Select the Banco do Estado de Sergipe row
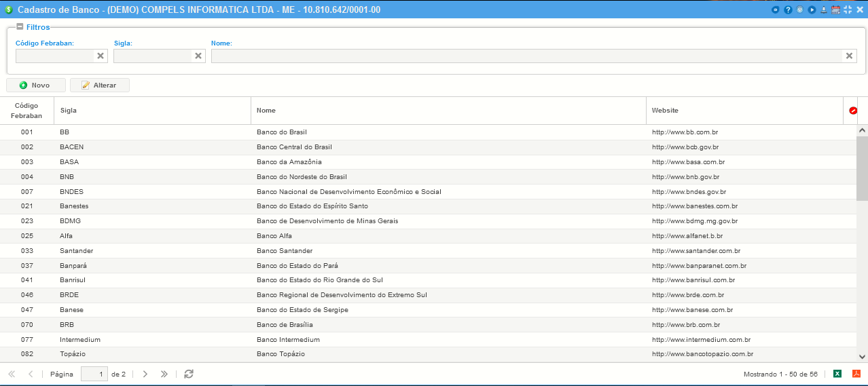This screenshot has width=868, height=386. point(428,310)
